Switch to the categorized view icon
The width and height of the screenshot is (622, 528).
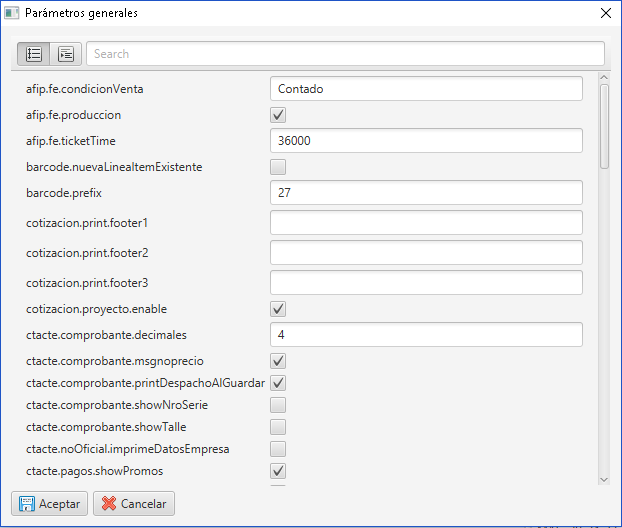pyautogui.click(x=66, y=54)
